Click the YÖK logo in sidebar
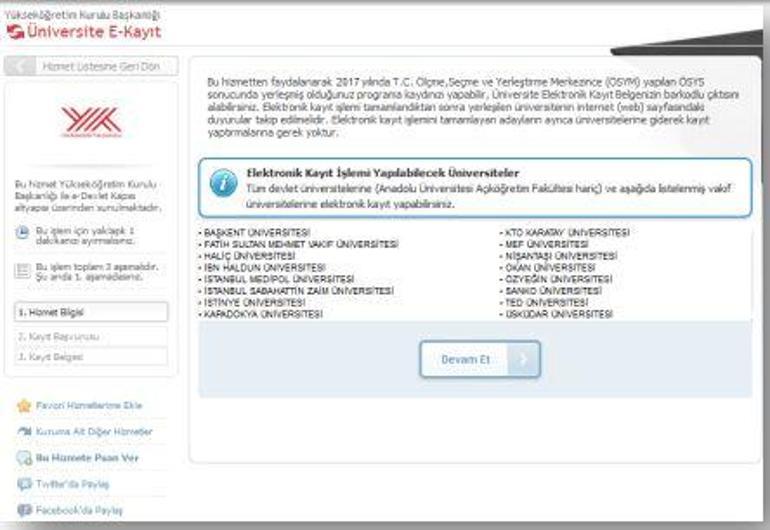This screenshot has width=770, height=530. click(90, 123)
